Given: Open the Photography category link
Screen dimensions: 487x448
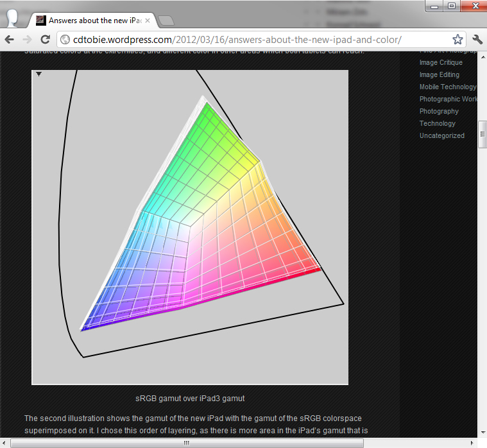Looking at the screenshot, I should tap(439, 111).
